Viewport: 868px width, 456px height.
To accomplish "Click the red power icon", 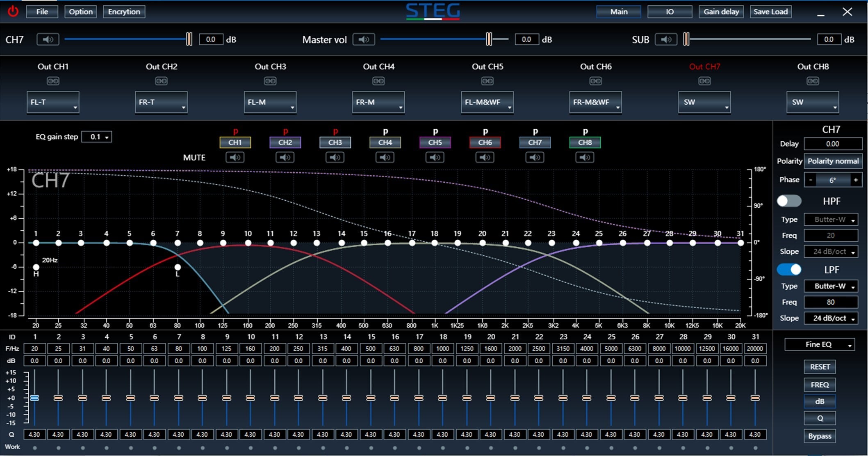I will coord(13,11).
